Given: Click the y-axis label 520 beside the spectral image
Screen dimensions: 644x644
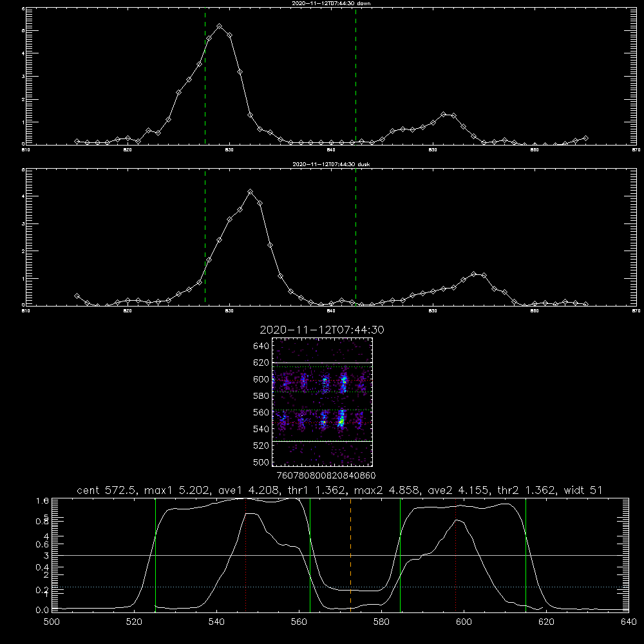Looking at the screenshot, I should pos(261,446).
